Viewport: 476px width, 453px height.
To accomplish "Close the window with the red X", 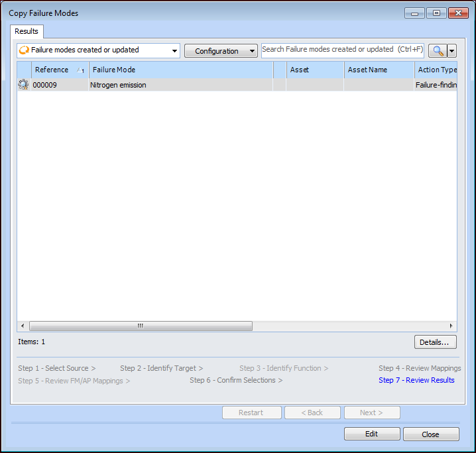I will point(458,13).
